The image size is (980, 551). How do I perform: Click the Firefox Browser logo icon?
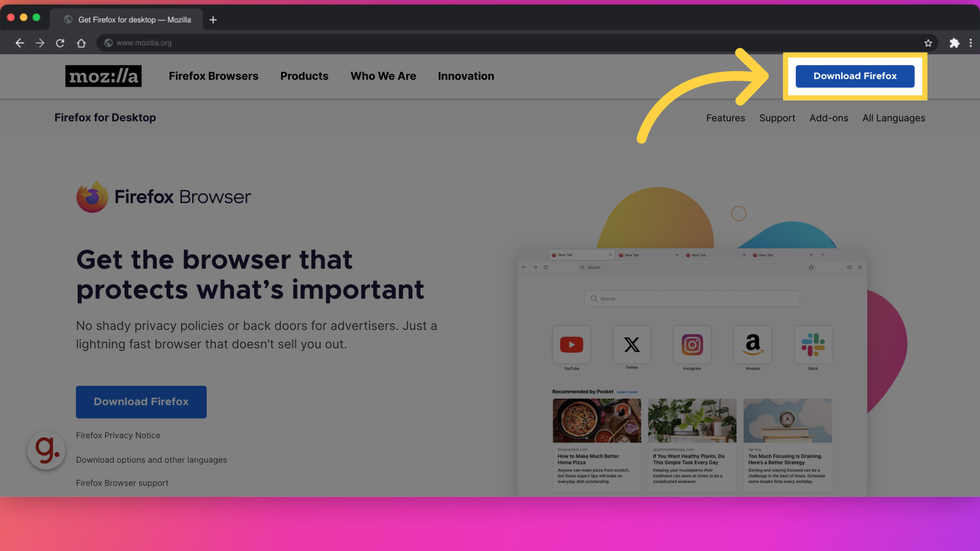pos(92,197)
